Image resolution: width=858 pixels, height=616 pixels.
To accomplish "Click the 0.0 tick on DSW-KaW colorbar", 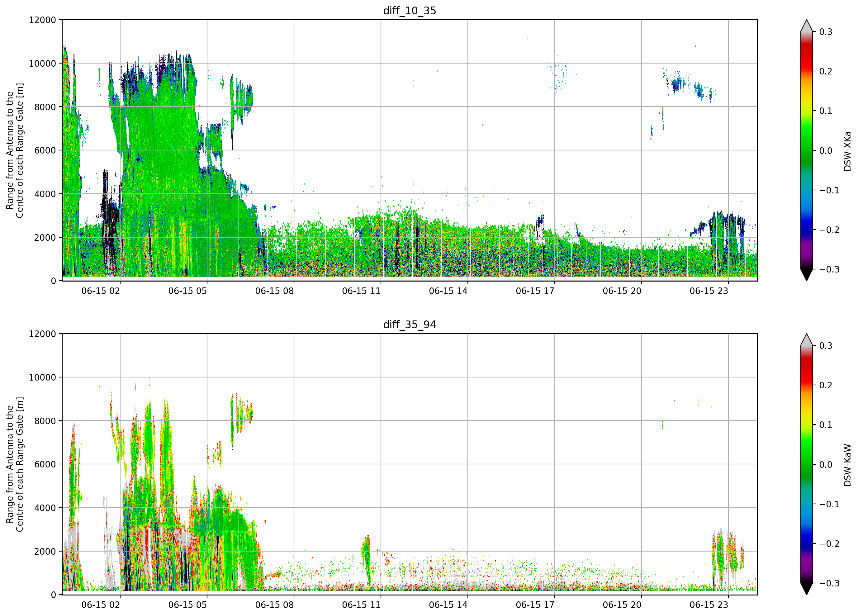I will coord(826,465).
